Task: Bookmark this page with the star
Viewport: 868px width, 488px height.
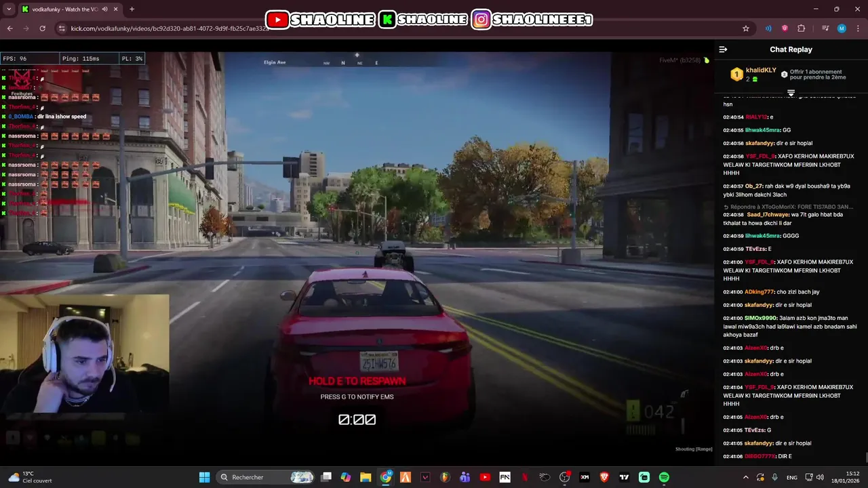Action: pyautogui.click(x=746, y=28)
